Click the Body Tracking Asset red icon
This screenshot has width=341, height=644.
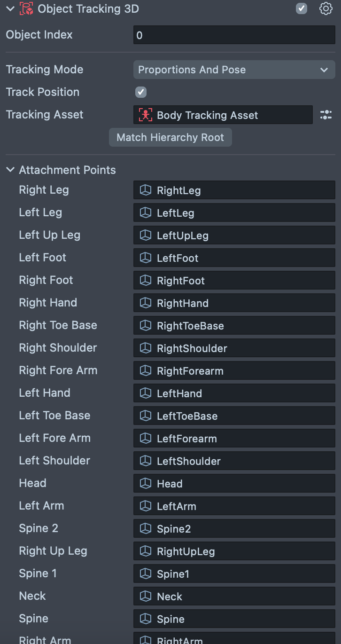click(146, 115)
